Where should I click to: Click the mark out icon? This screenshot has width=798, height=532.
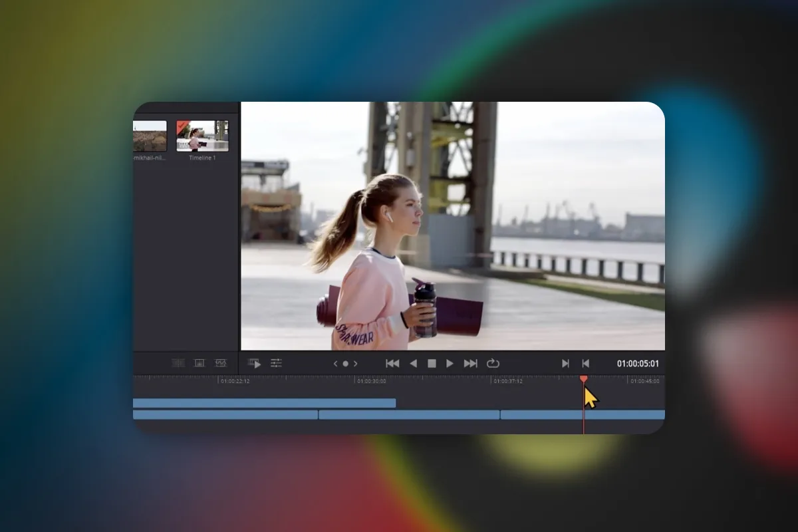(x=586, y=363)
